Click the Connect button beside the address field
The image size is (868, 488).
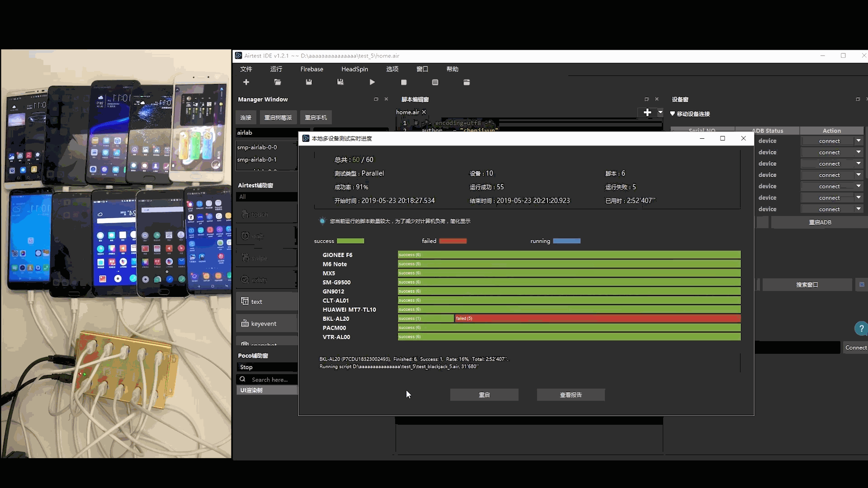856,347
